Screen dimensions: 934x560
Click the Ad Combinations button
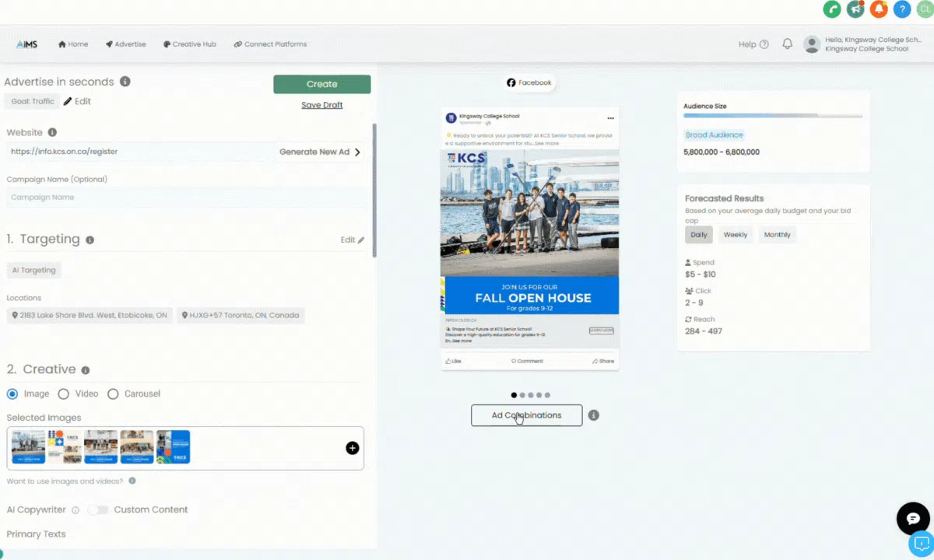tap(527, 415)
